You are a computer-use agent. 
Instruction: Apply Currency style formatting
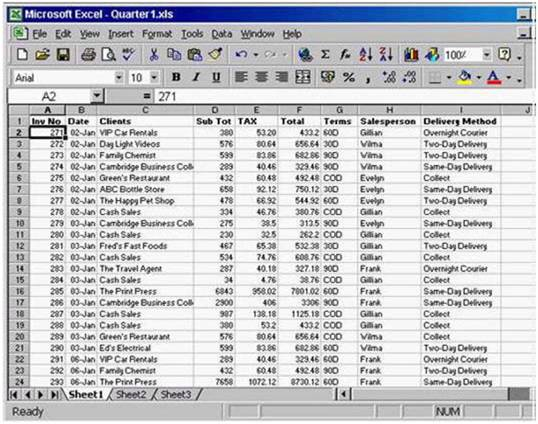pos(327,77)
